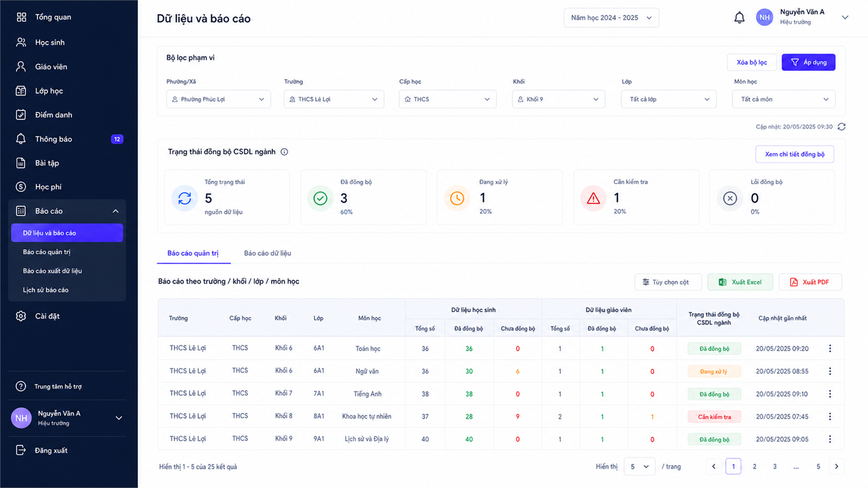
Task: Click the 12 badge on Thông báo
Action: 117,139
